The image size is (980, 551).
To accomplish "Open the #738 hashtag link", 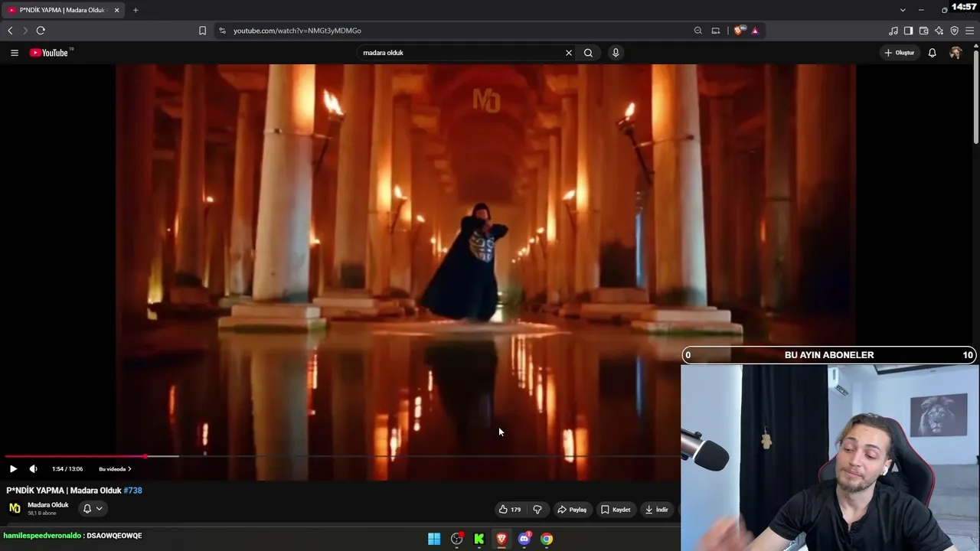I will click(x=133, y=491).
